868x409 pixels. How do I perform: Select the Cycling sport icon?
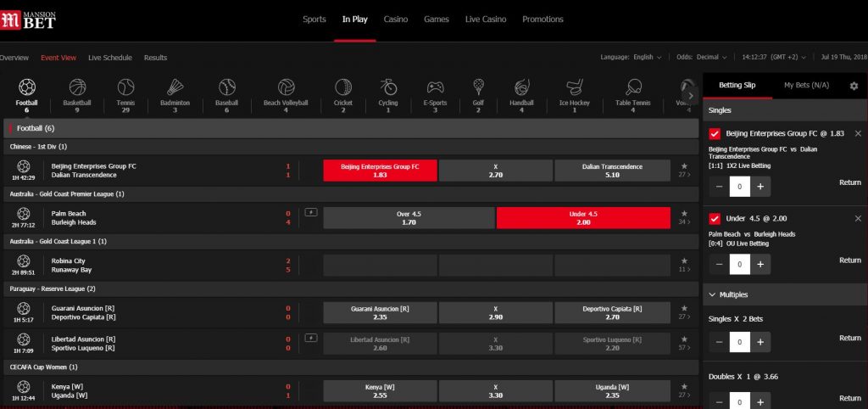pyautogui.click(x=388, y=87)
